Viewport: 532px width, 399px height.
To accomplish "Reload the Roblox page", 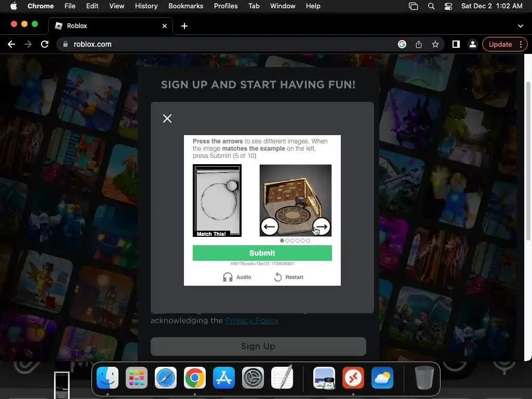I will 45,45.
